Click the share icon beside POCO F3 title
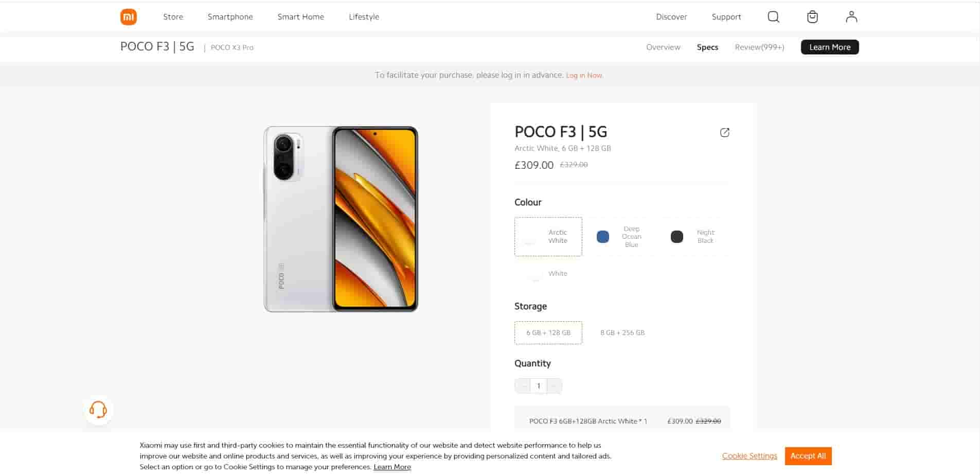This screenshot has height=476, width=980. (725, 132)
